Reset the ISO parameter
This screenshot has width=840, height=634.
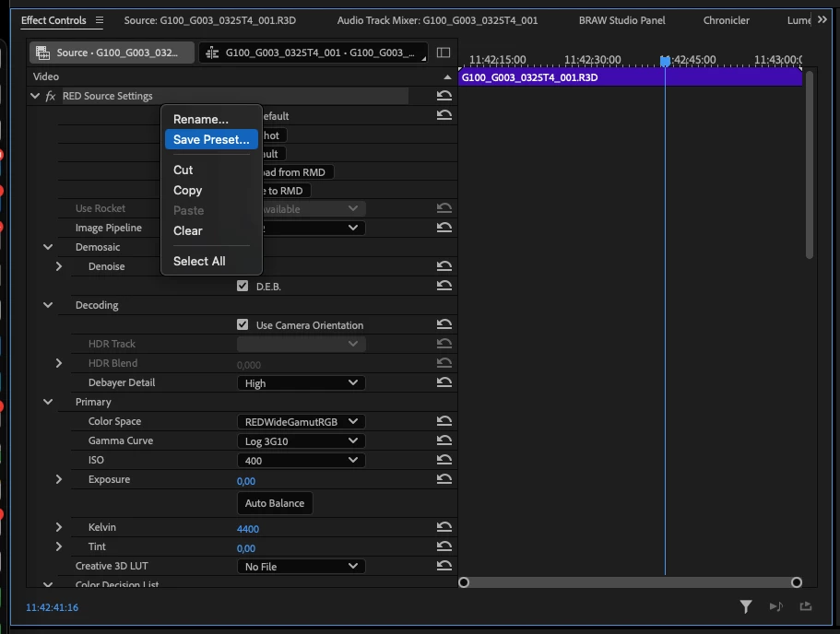[444, 460]
